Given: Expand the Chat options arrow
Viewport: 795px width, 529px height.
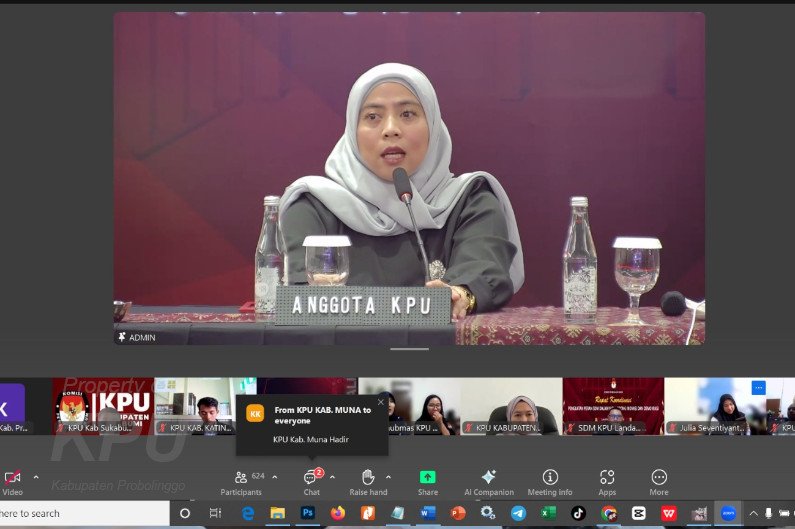Looking at the screenshot, I should coord(332,477).
